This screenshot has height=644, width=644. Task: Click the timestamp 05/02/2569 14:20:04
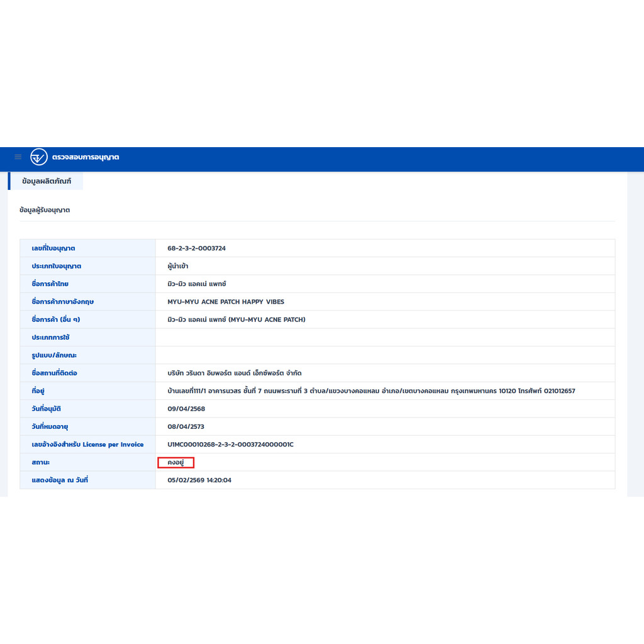click(199, 480)
